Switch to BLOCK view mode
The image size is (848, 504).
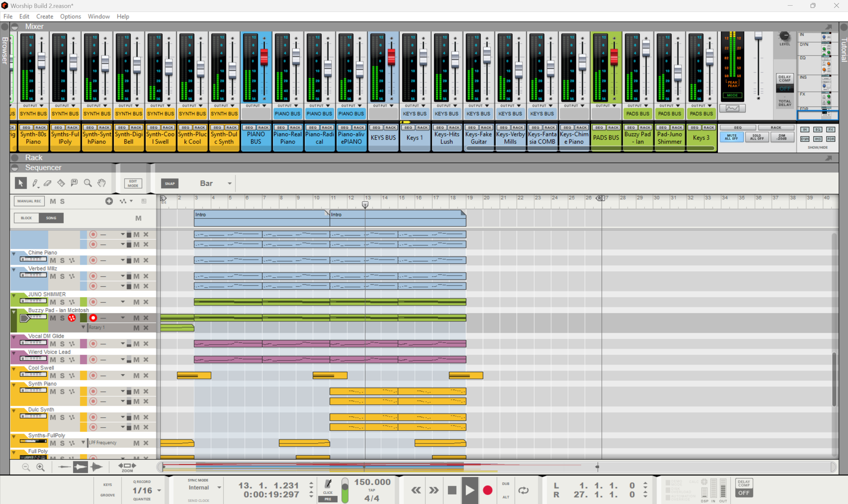tap(26, 218)
